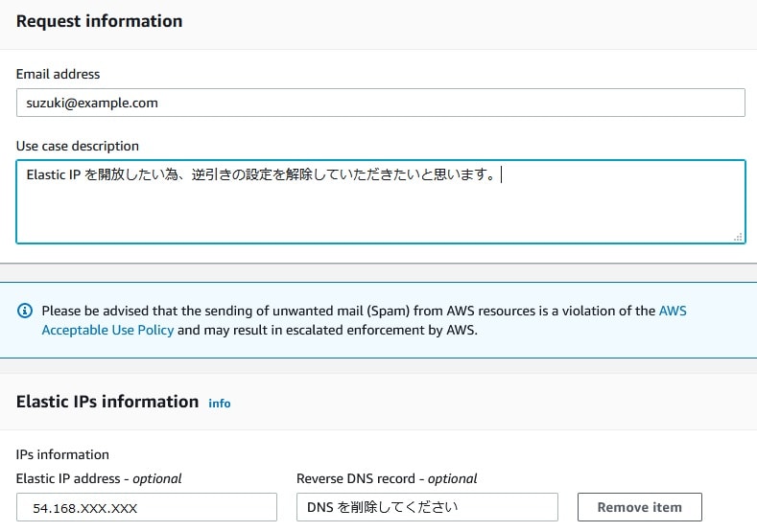Click the Request information heading
This screenshot has height=532, width=757.
coord(100,21)
